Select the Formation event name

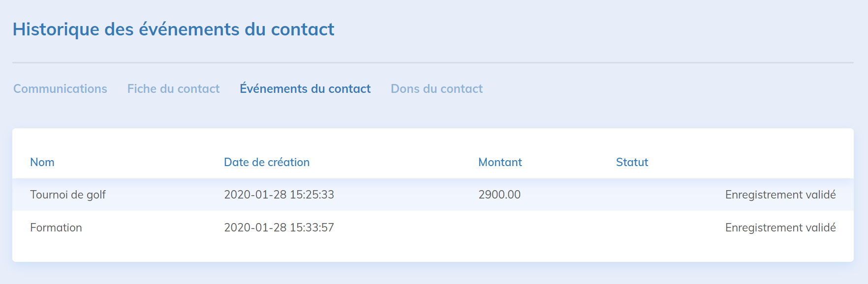point(56,227)
